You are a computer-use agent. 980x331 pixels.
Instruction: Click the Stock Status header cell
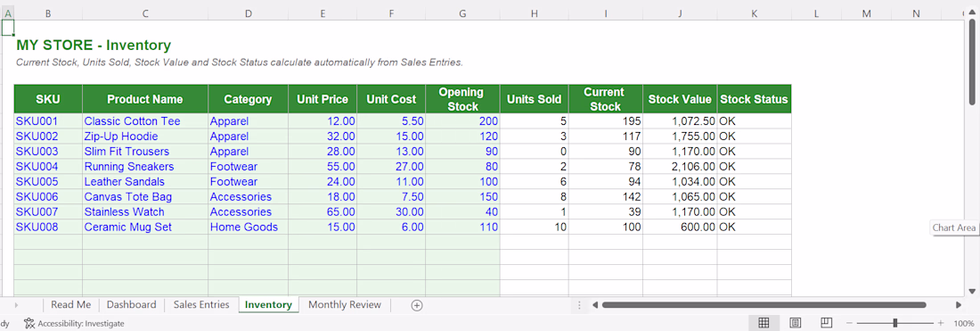pyautogui.click(x=755, y=99)
